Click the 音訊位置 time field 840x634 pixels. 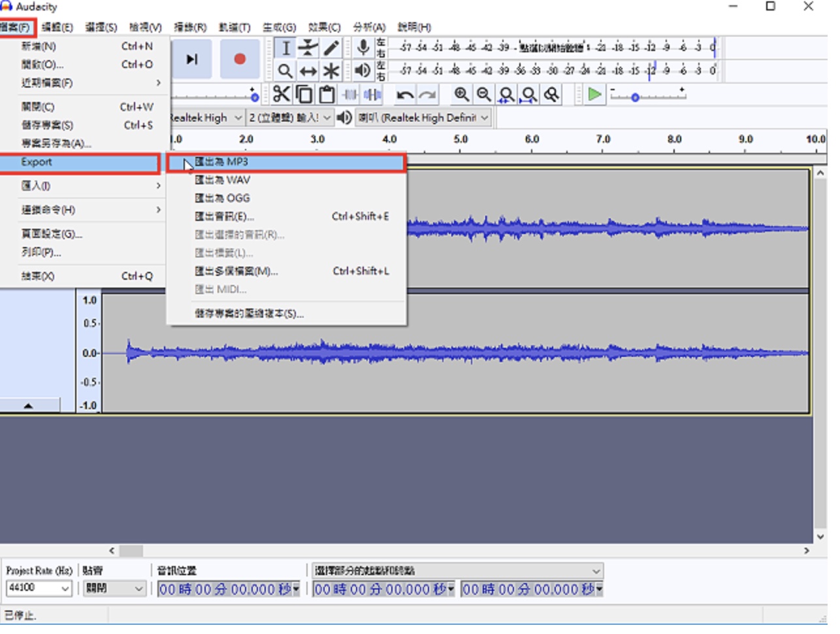click(229, 590)
